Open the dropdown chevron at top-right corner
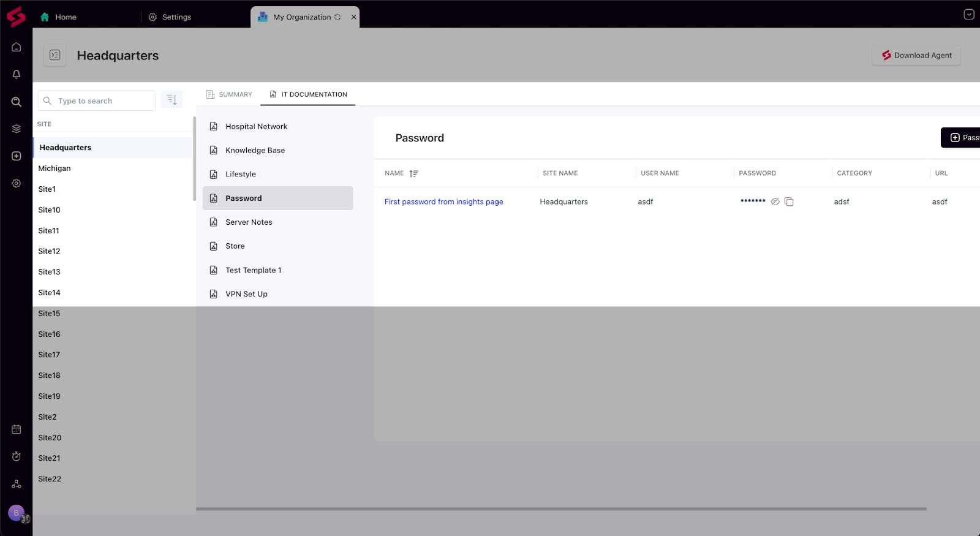The width and height of the screenshot is (980, 536). coord(969,15)
